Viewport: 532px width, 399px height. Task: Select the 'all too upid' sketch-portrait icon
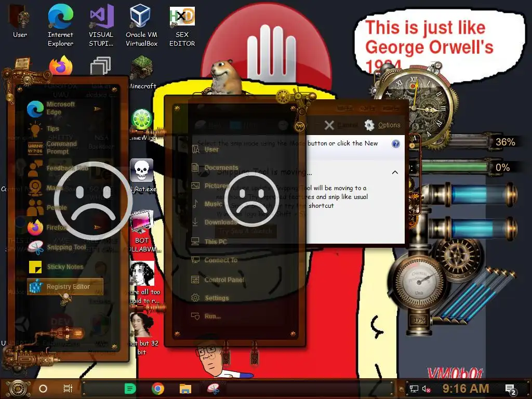(142, 282)
